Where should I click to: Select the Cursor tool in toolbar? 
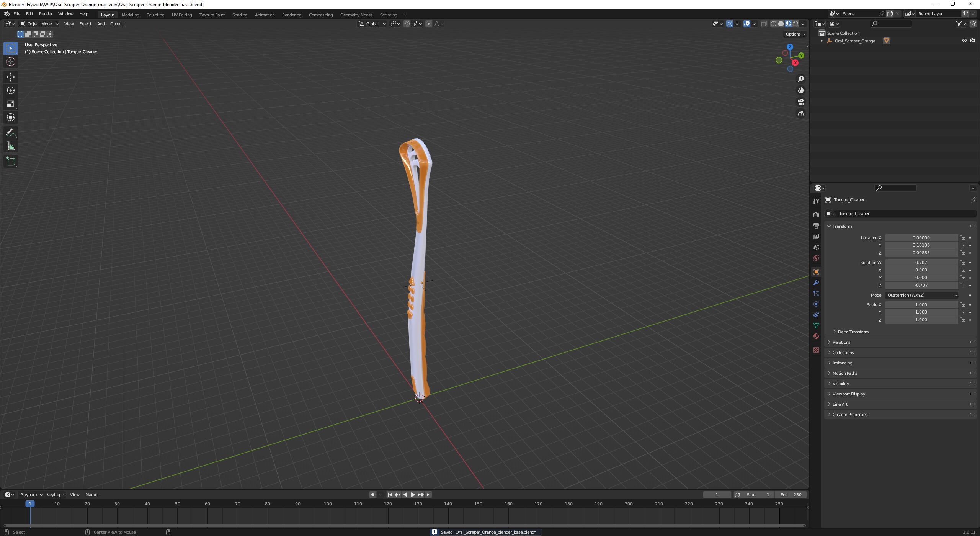click(11, 62)
